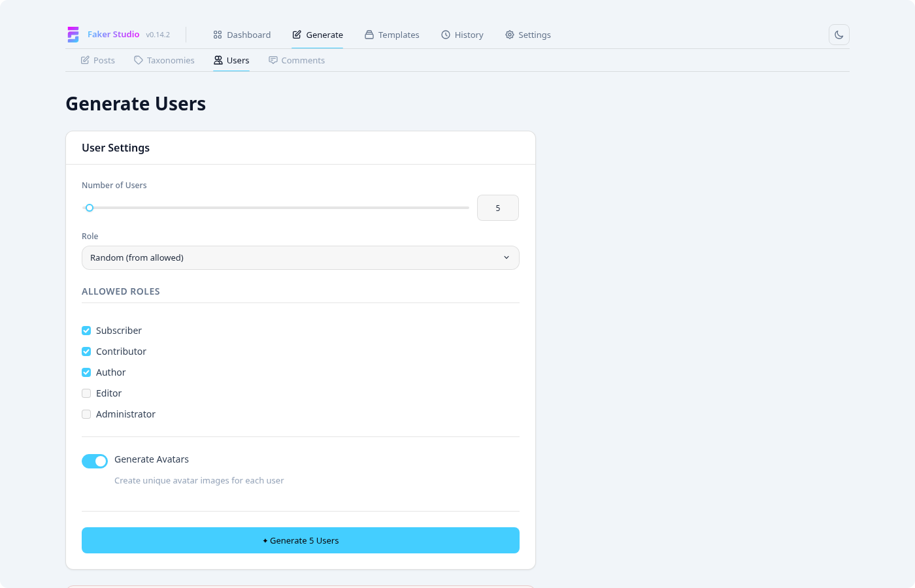Open the History tab label
The width and height of the screenshot is (915, 588).
(x=469, y=35)
